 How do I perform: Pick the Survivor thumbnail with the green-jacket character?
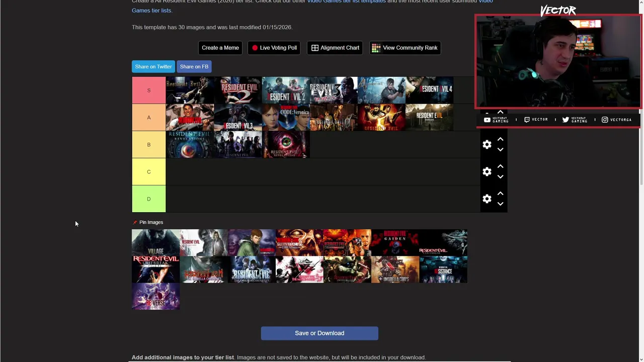click(x=252, y=242)
